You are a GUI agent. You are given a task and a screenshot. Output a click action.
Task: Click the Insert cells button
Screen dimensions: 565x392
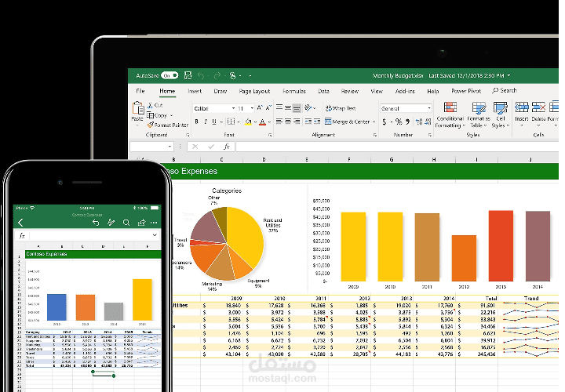(x=521, y=114)
